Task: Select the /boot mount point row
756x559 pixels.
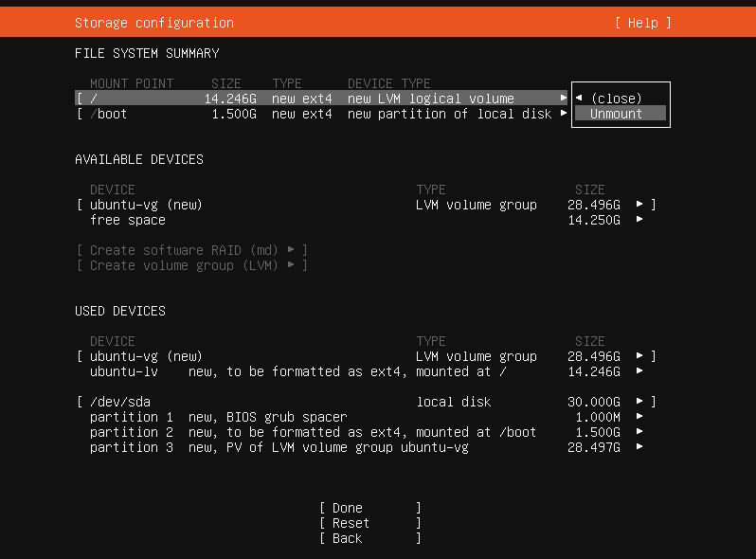Action: [x=313, y=114]
